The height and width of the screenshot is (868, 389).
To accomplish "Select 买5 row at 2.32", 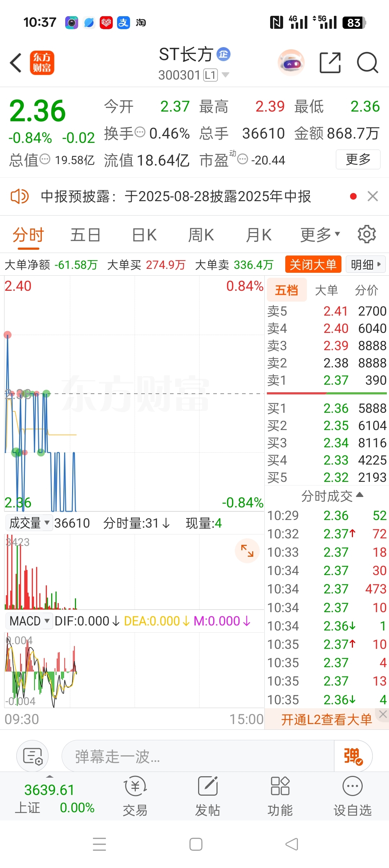I will coord(327,477).
